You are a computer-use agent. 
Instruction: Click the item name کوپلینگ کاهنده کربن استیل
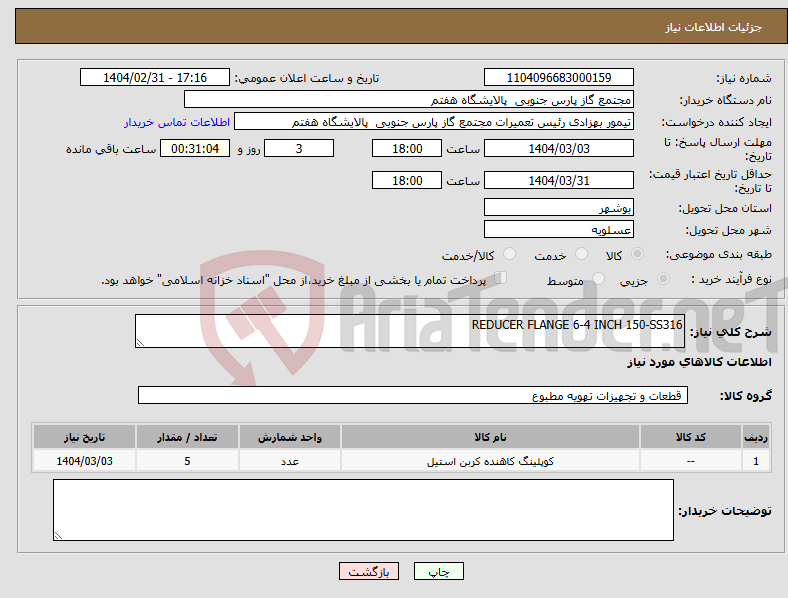point(490,461)
